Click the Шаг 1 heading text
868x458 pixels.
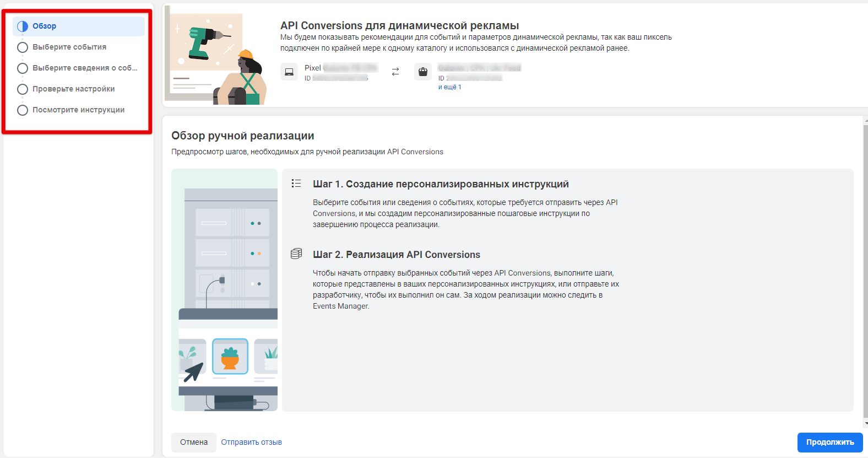point(441,184)
